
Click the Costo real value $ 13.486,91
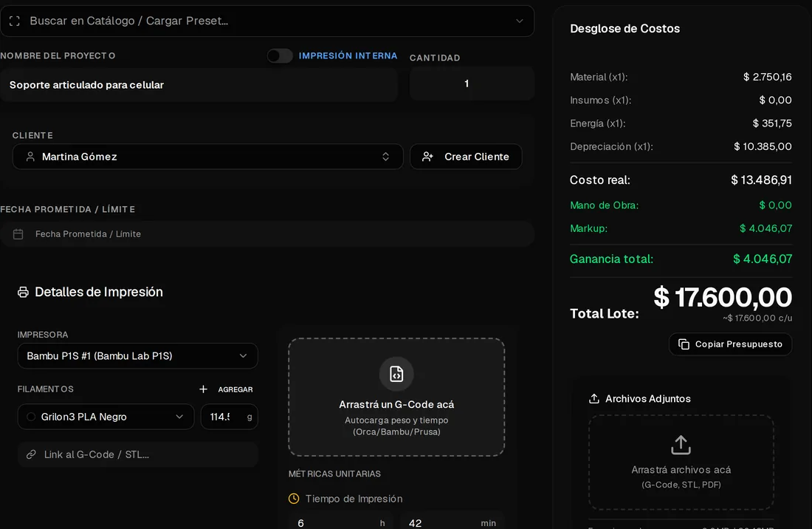tap(761, 180)
